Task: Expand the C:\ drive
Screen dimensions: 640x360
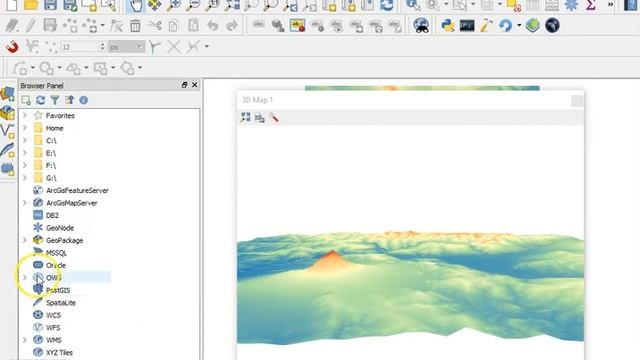Action: click(x=25, y=140)
